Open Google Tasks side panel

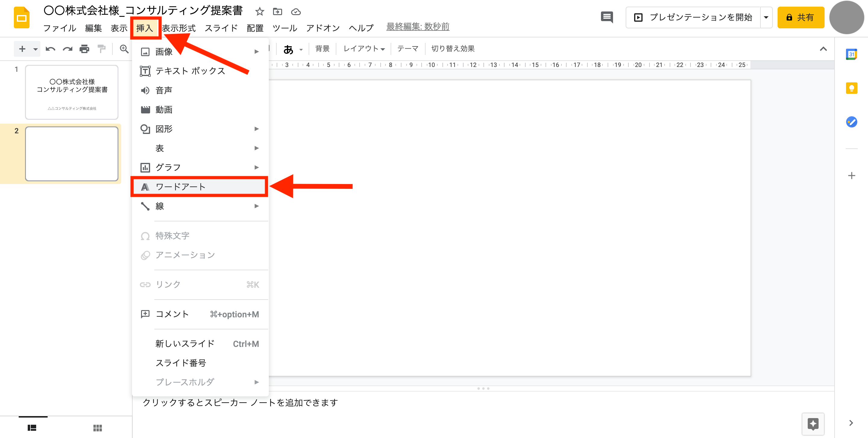851,122
